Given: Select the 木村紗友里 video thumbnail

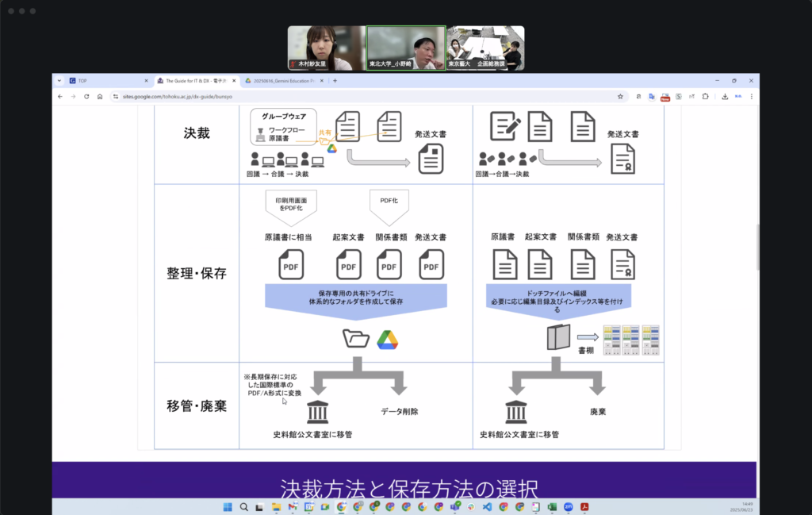Looking at the screenshot, I should pos(327,48).
